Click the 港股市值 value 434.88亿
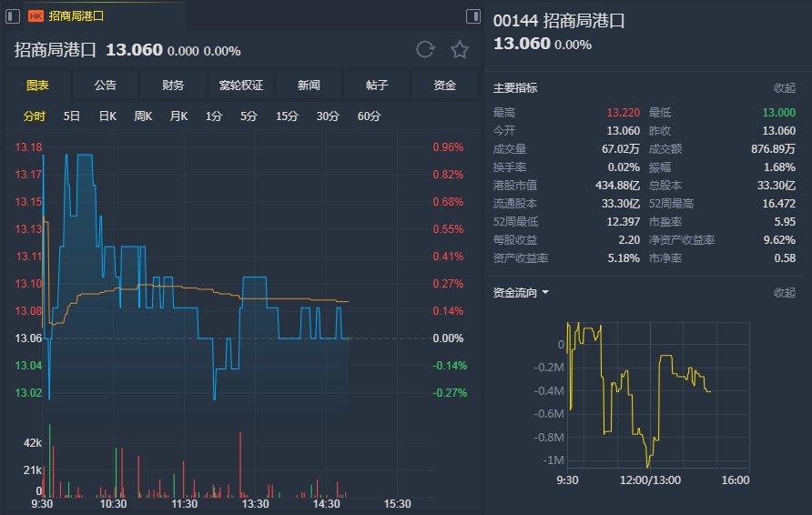812x515 pixels. pyautogui.click(x=617, y=186)
